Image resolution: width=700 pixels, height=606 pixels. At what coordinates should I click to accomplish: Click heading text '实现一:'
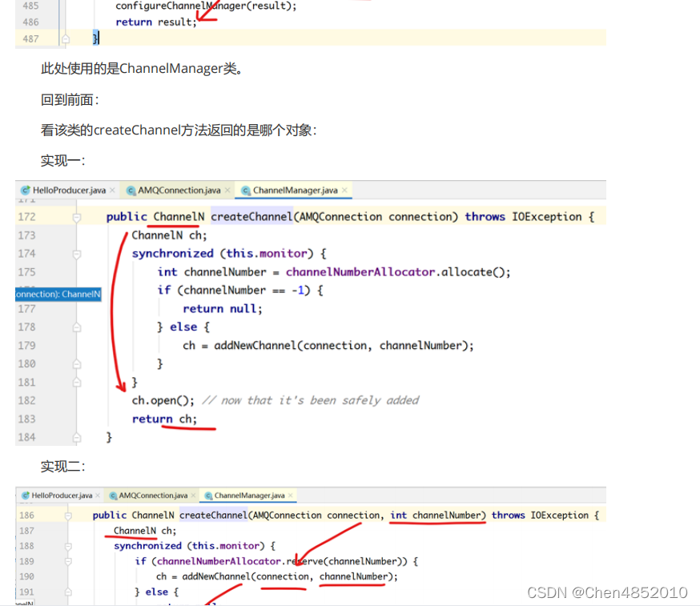[x=63, y=161]
